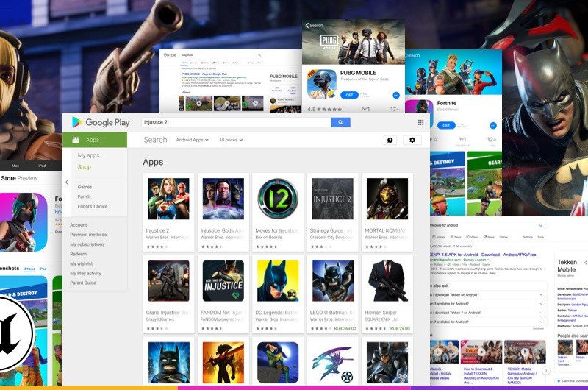Open the Google apps grid icon

(x=420, y=122)
